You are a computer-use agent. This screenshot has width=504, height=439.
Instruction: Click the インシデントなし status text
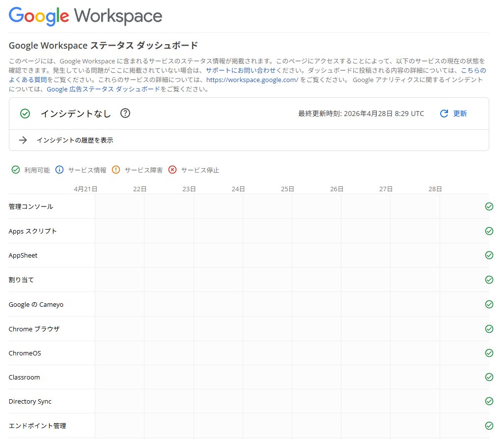tap(76, 114)
